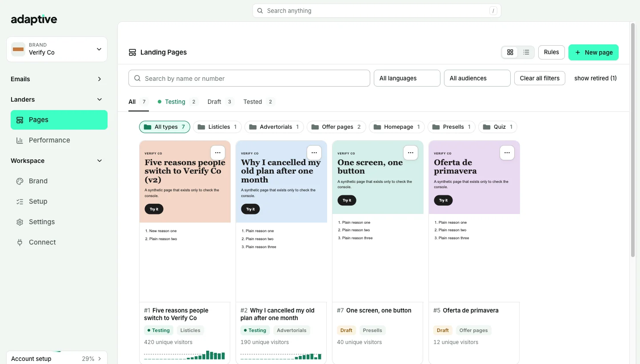The width and height of the screenshot is (640, 364).
Task: Click the adaptive logo
Action: (x=34, y=19)
